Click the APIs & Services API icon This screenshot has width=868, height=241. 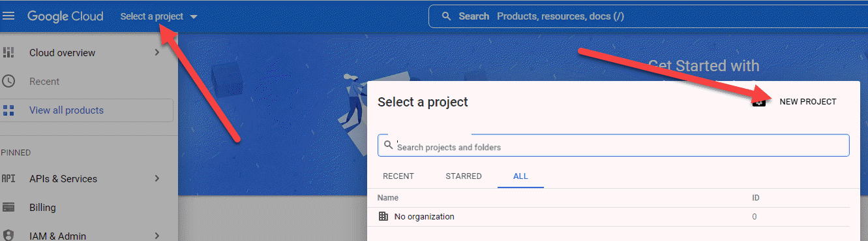[x=8, y=178]
